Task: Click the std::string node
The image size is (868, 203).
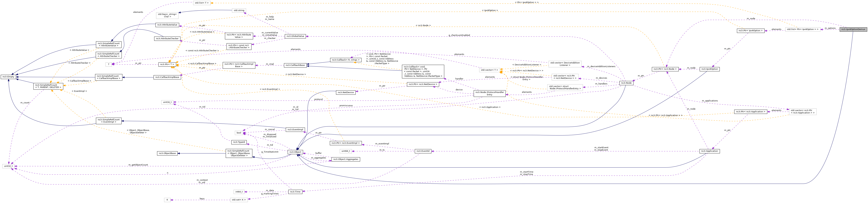Action: click(239, 10)
